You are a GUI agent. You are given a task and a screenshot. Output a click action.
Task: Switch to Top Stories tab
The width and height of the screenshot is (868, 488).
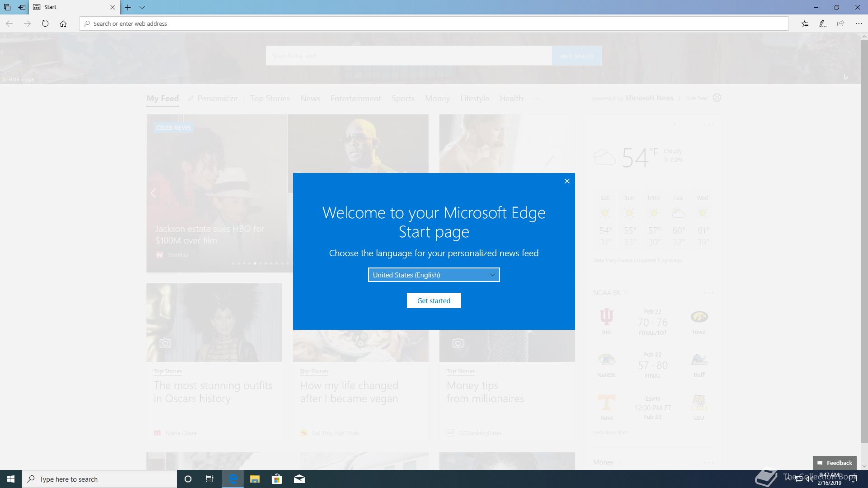[x=270, y=99]
